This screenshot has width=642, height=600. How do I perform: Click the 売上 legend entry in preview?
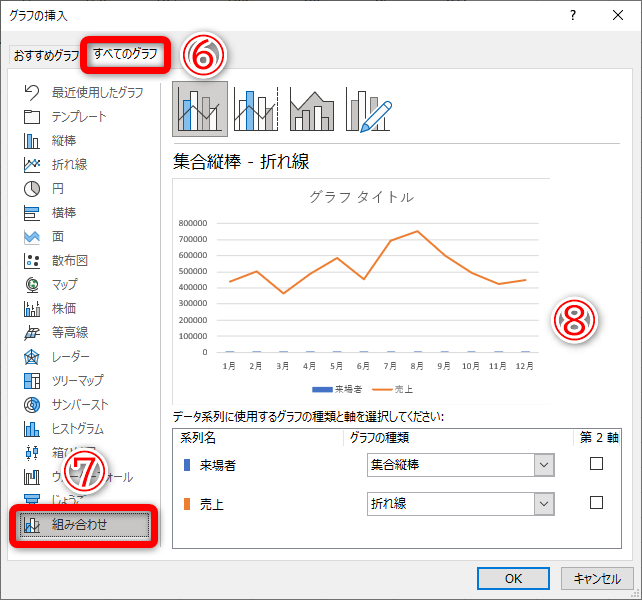pos(392,389)
